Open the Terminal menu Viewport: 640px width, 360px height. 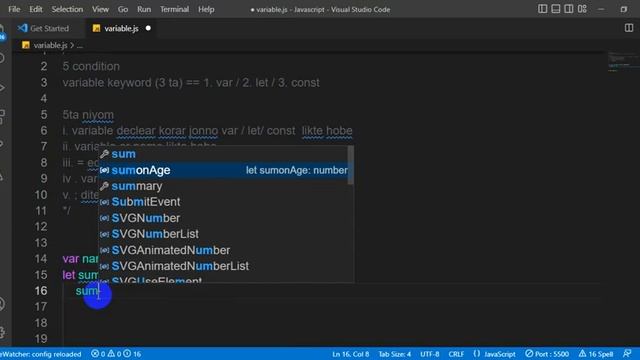click(174, 9)
